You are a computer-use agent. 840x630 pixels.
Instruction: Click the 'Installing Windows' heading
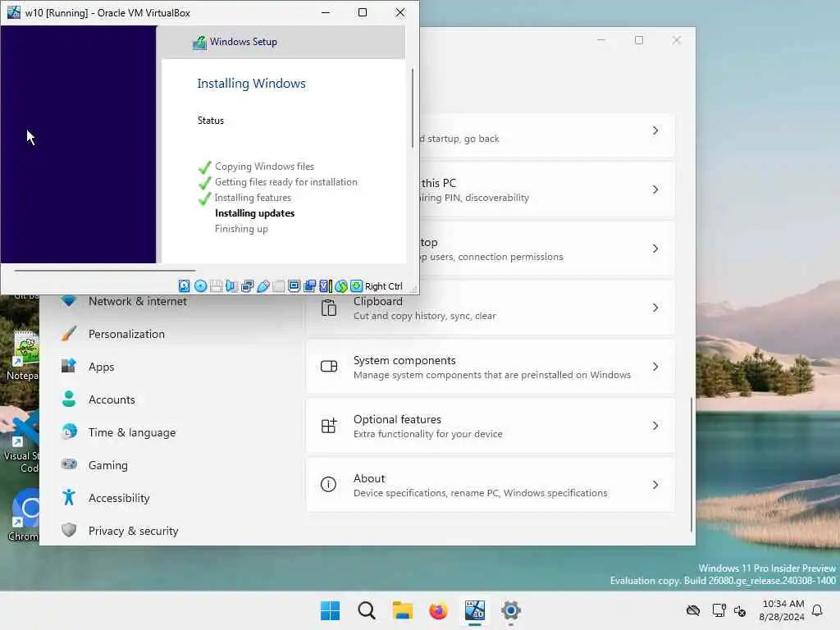coord(251,84)
